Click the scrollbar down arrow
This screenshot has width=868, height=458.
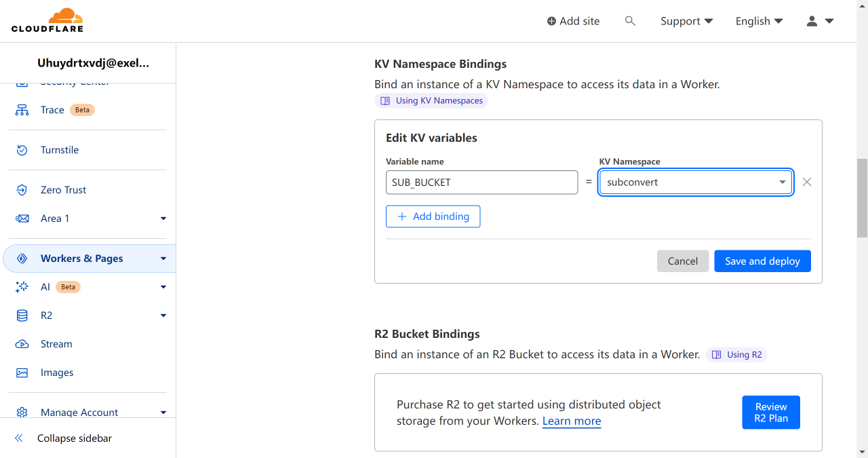tap(862, 452)
